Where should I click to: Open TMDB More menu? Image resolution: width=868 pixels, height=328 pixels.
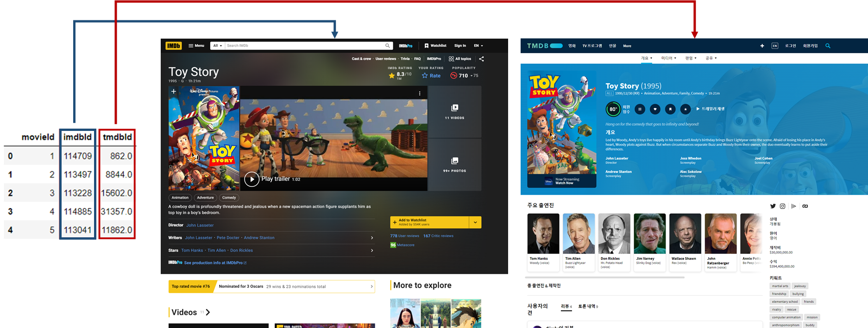coord(627,46)
